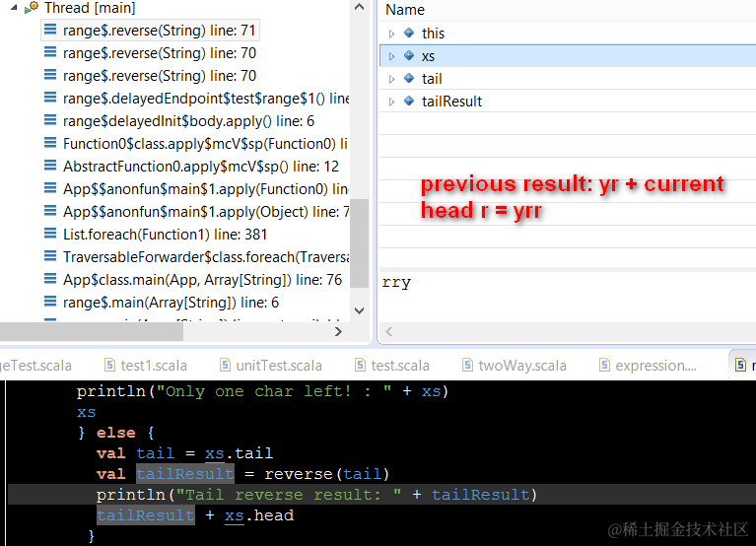Click Debug view scroll up arrow
Screen dimensions: 756x546
tap(359, 7)
